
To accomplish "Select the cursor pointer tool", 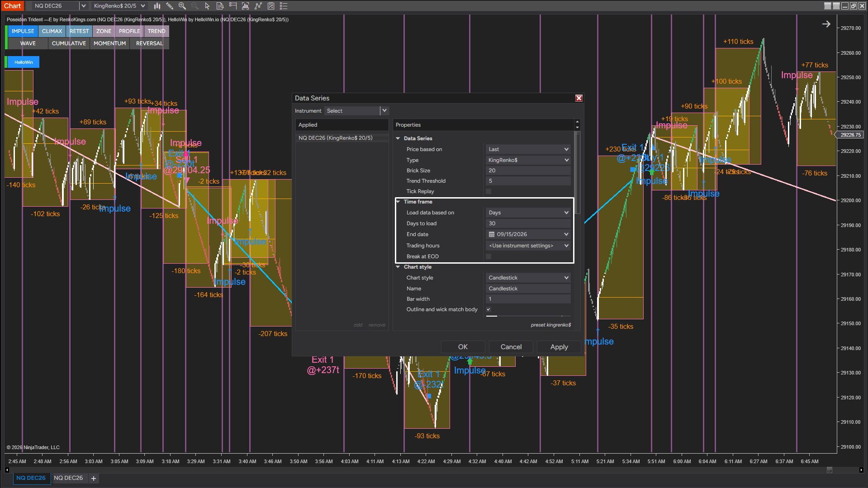I will coord(207,6).
